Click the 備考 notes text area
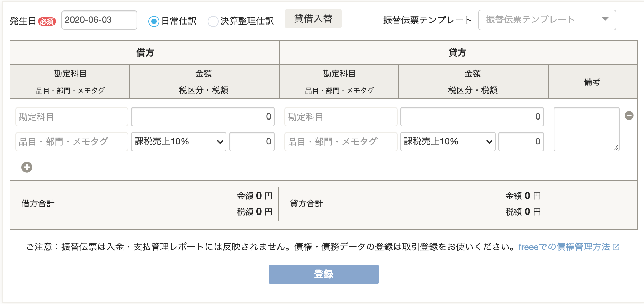Image resolution: width=644 pixels, height=304 pixels. click(587, 129)
